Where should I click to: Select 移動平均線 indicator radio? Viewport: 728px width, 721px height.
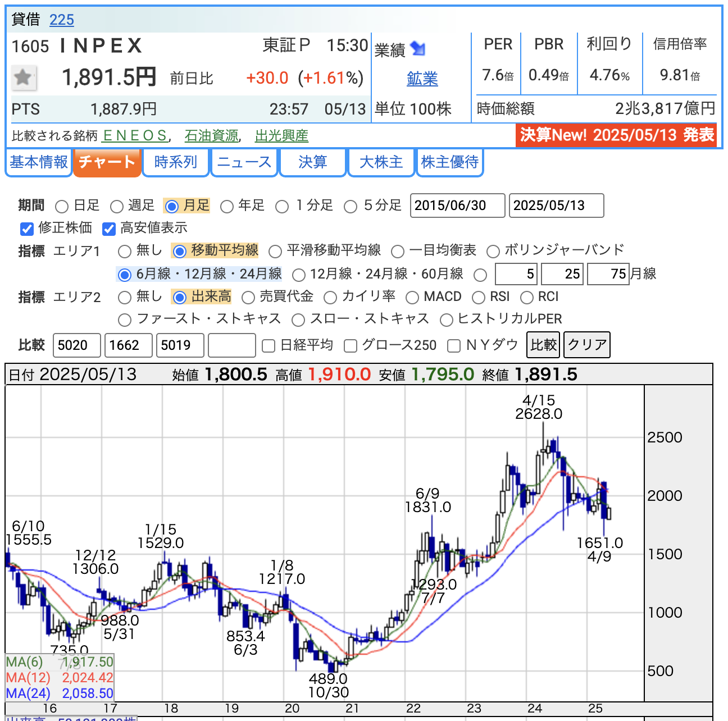(179, 252)
